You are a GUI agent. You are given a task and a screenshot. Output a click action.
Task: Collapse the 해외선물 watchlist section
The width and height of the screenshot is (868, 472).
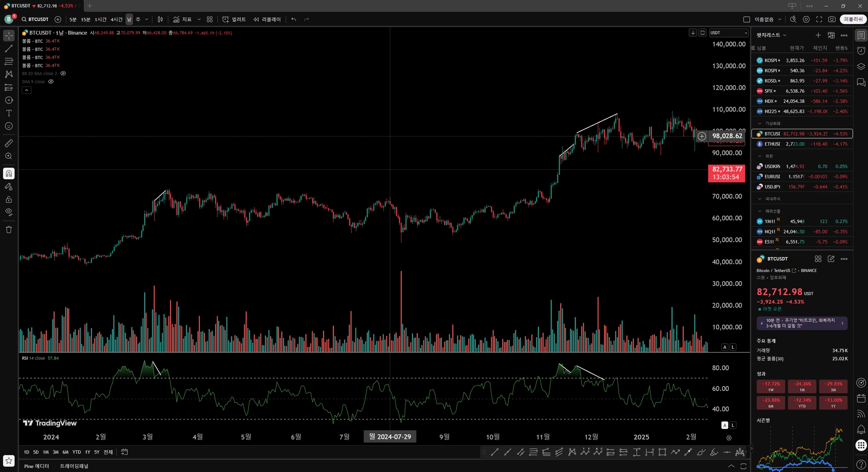(759, 211)
